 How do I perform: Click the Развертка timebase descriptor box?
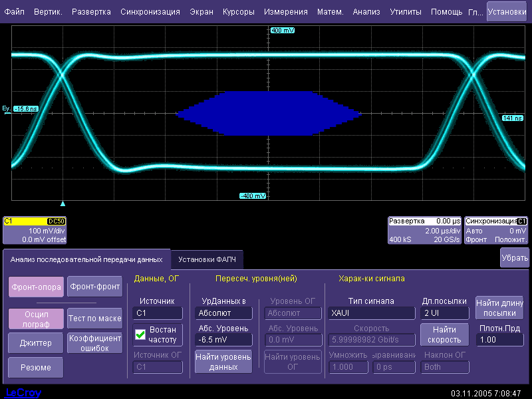point(424,230)
